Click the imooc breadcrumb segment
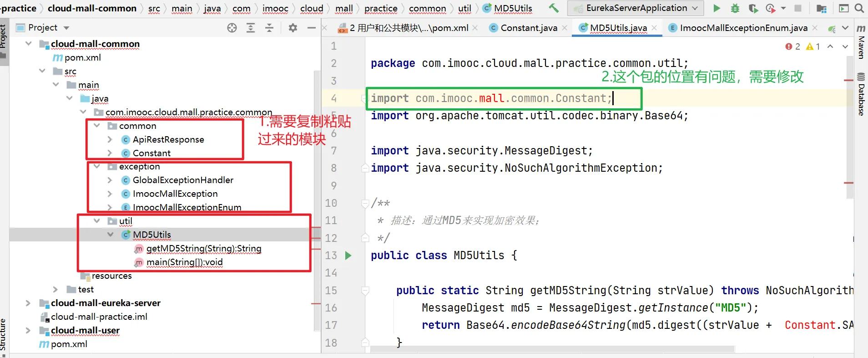This screenshot has height=358, width=868. click(275, 8)
